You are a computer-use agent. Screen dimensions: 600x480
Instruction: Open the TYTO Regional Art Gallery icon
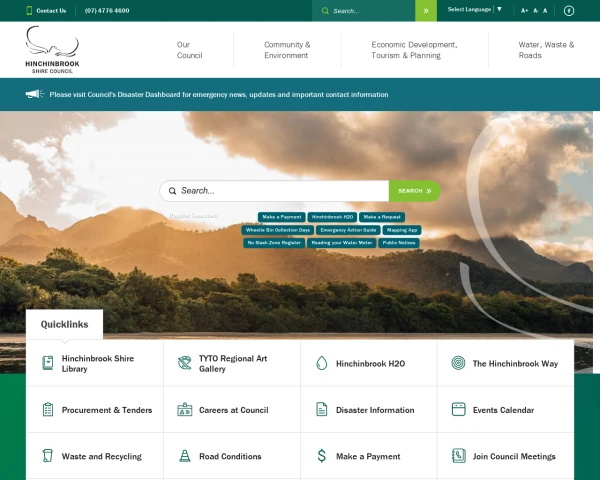click(x=184, y=363)
